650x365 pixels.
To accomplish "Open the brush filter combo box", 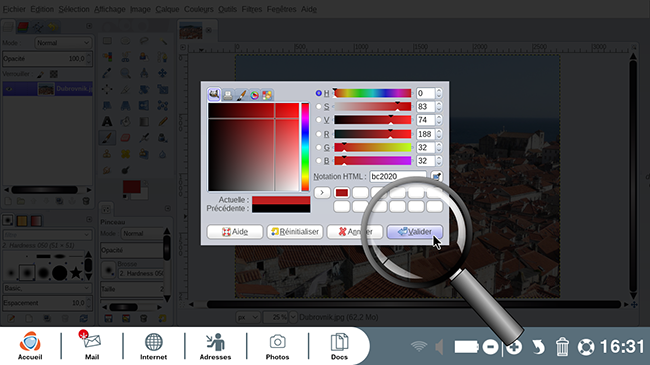I will pos(46,234).
